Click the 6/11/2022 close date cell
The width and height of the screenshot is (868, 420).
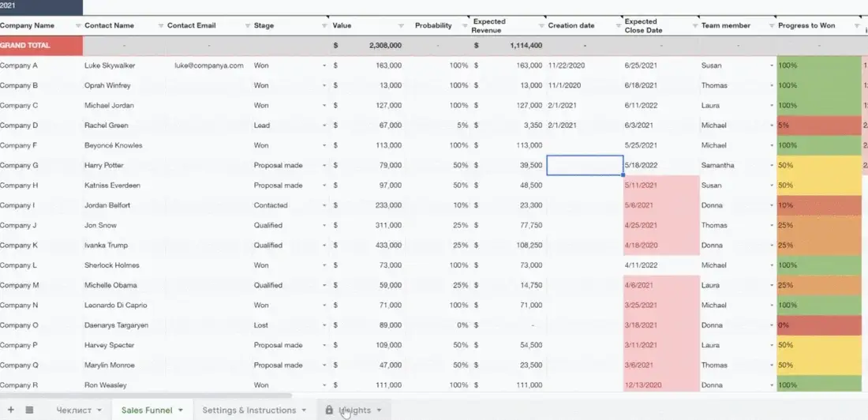[661, 105]
